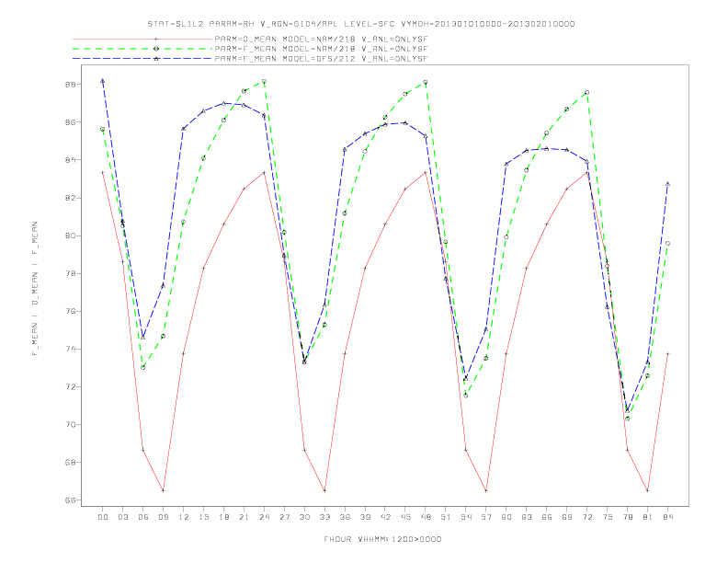This screenshot has width=728, height=563.
Task: Select the red O_MEAN NAM/218 legend label
Action: coord(321,39)
